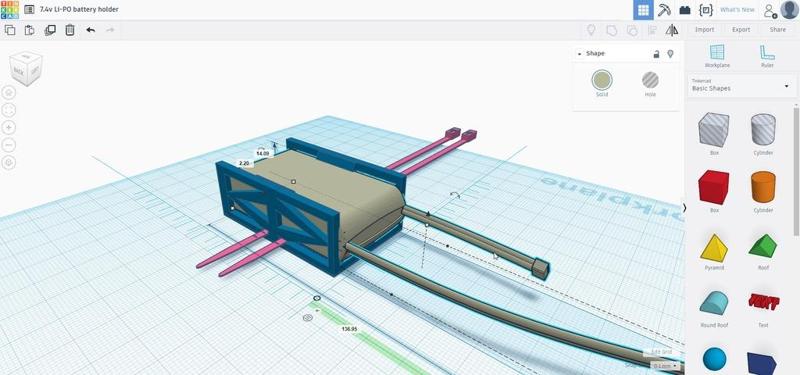The height and width of the screenshot is (375, 800).
Task: Click the Export button
Action: [x=741, y=30]
